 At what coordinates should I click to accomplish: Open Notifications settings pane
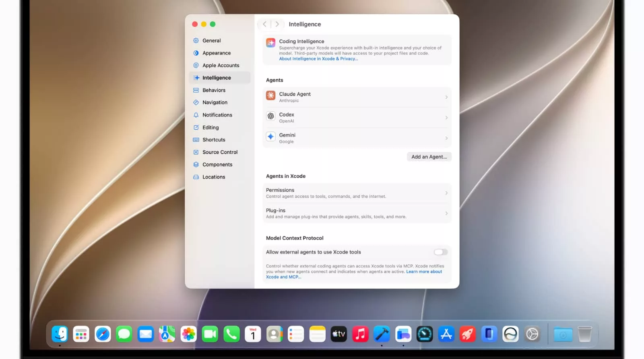click(219, 115)
